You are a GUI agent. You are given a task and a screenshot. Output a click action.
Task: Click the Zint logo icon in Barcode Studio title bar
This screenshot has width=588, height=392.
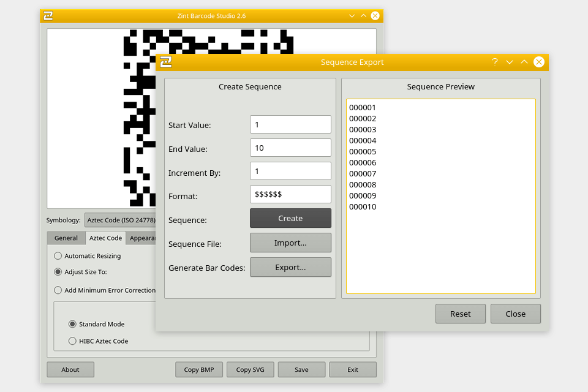coord(48,16)
